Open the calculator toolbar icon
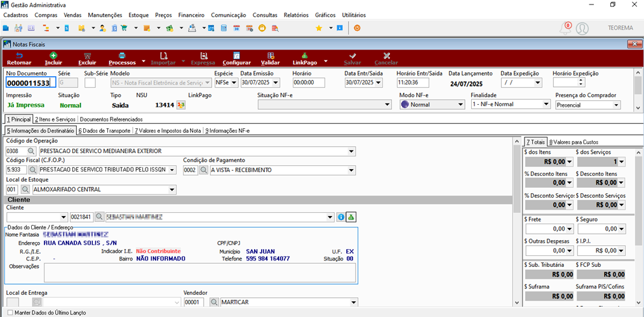The height and width of the screenshot is (317, 644). tap(224, 29)
